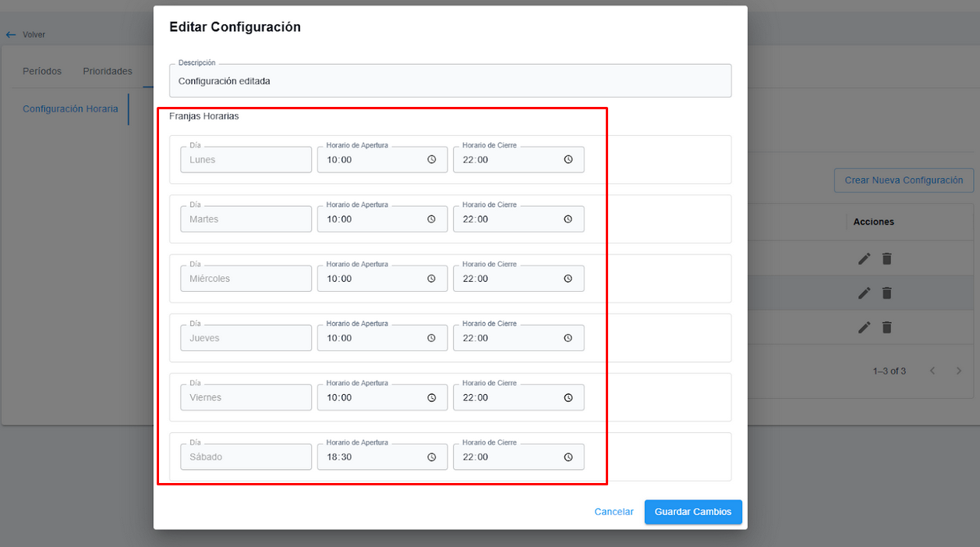Click Miércoles Horario de Cierre field
The image size is (980, 547).
pos(518,279)
